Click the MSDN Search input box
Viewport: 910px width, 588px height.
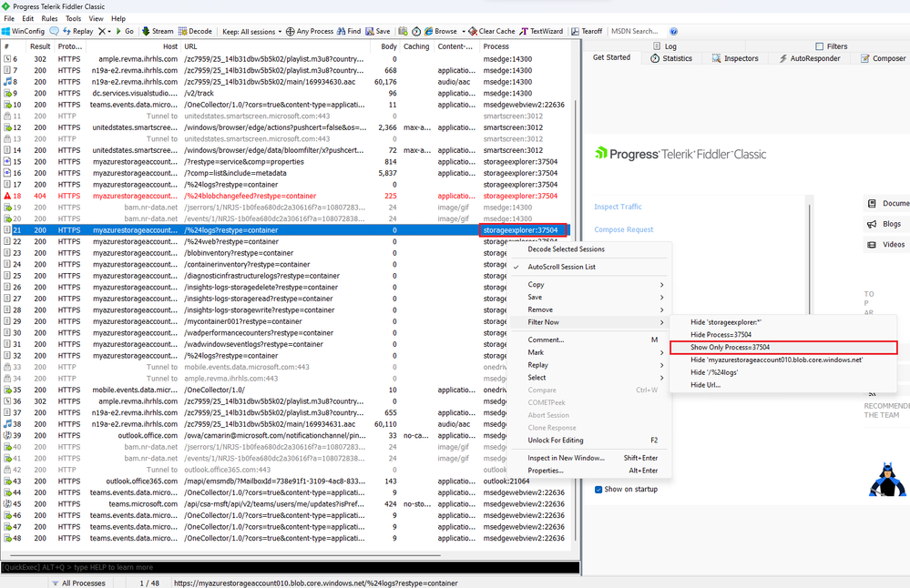click(x=638, y=31)
